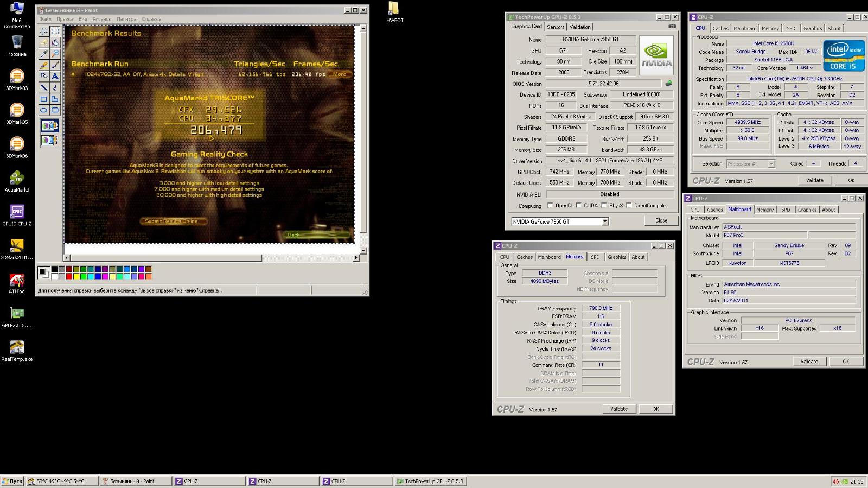The height and width of the screenshot is (488, 868).
Task: Select the Rounded Rectangle tool
Action: pyautogui.click(x=55, y=111)
